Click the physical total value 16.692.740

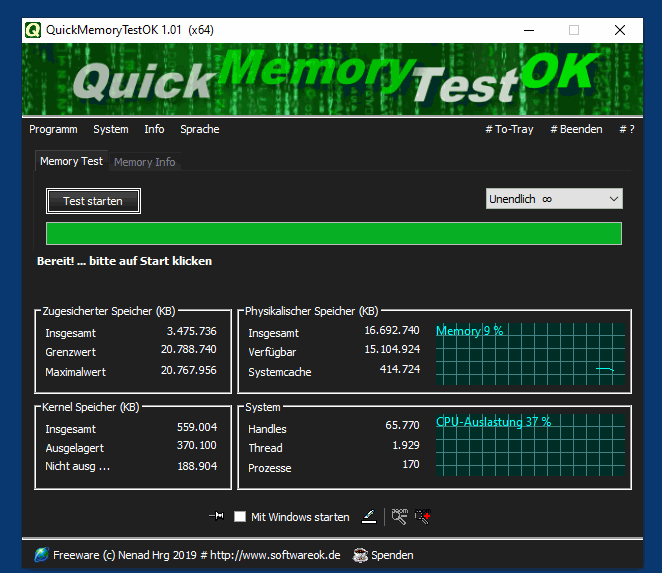point(392,330)
